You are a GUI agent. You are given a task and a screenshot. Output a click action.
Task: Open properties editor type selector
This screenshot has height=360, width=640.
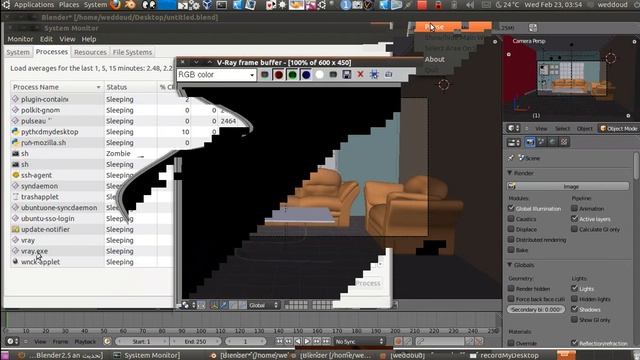click(513, 142)
